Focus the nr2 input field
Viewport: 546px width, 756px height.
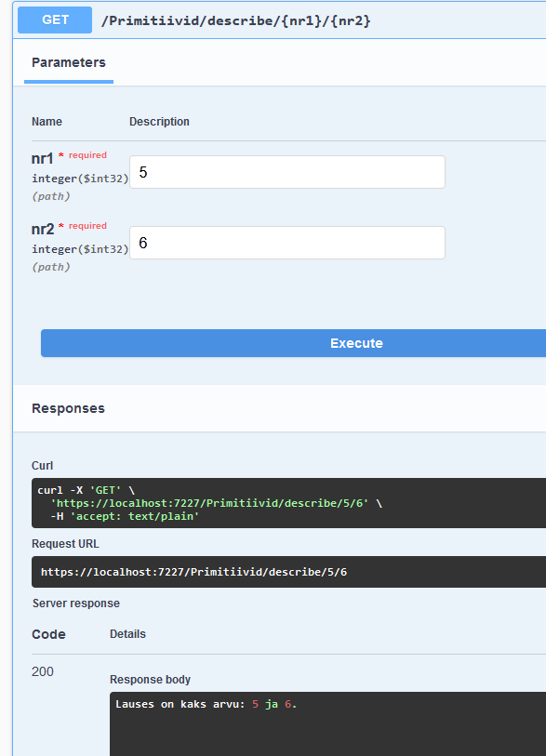point(287,243)
